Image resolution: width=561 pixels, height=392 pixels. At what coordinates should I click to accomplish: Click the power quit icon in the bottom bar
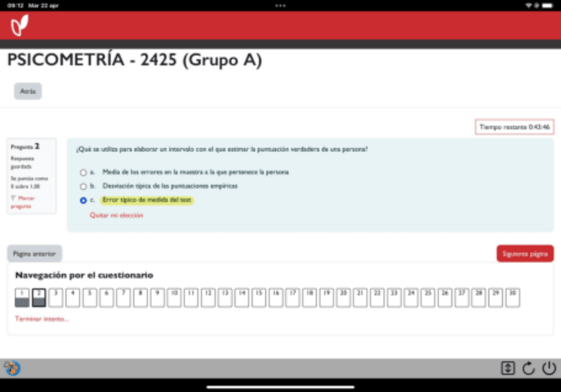point(549,368)
